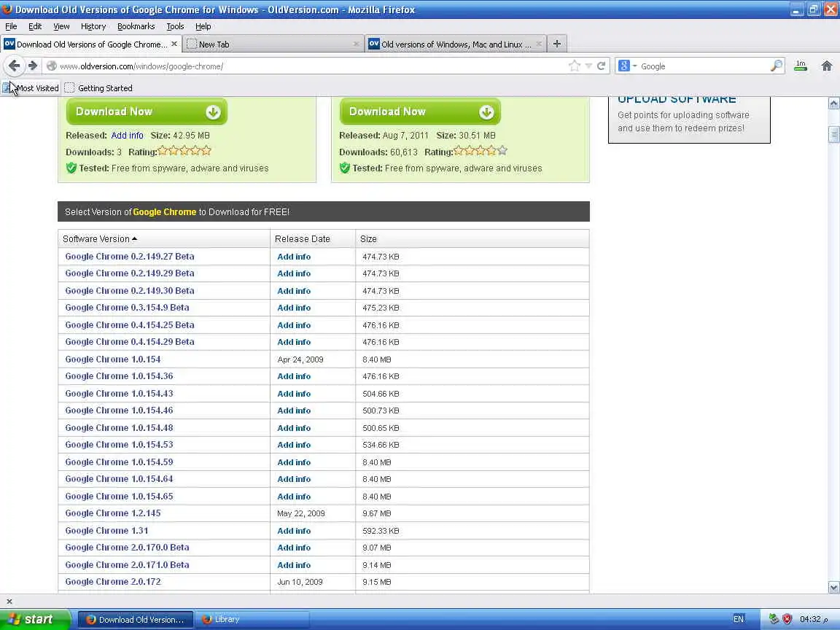This screenshot has width=840, height=630.
Task: Click the site identity globe icon
Action: click(52, 66)
